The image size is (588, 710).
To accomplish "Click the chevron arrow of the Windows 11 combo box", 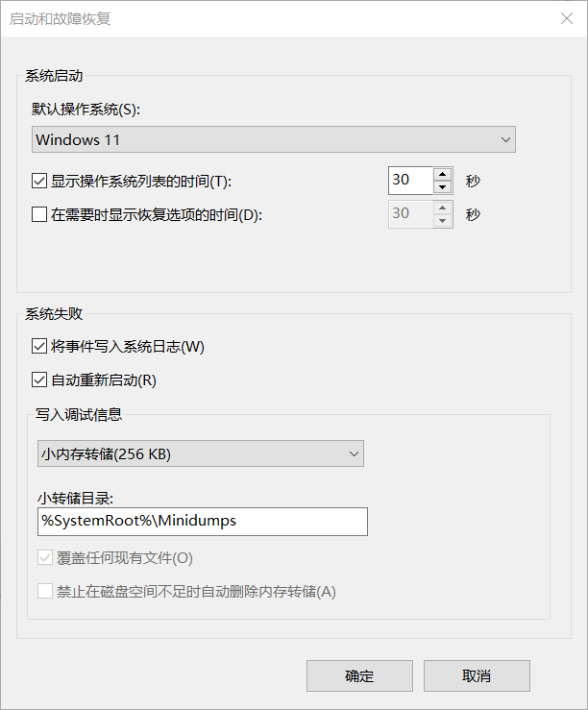I will pos(505,140).
